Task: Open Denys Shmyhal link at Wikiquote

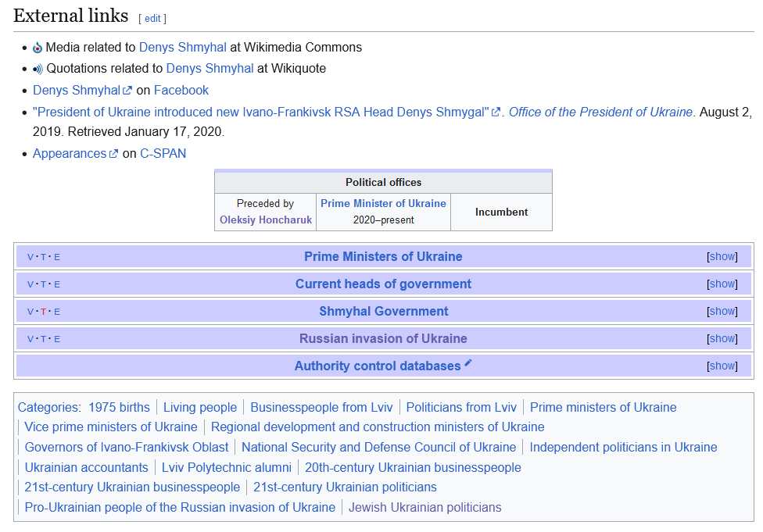Action: [x=210, y=68]
